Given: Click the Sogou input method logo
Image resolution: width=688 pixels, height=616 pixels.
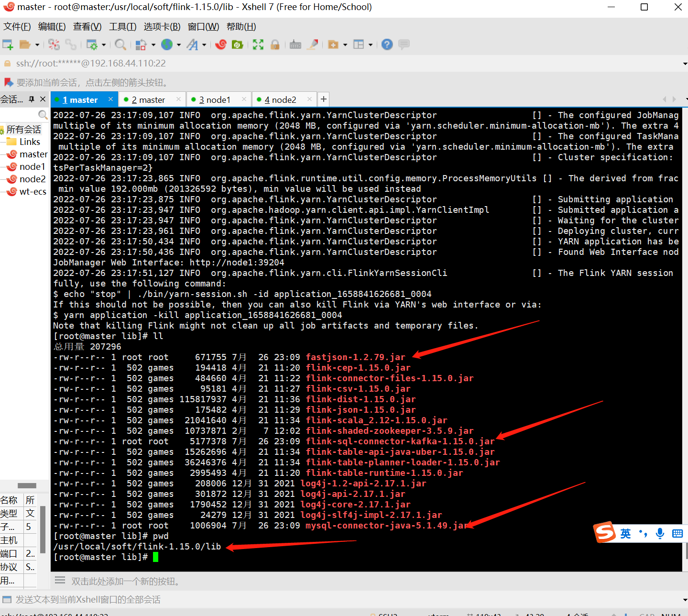Looking at the screenshot, I should 604,532.
